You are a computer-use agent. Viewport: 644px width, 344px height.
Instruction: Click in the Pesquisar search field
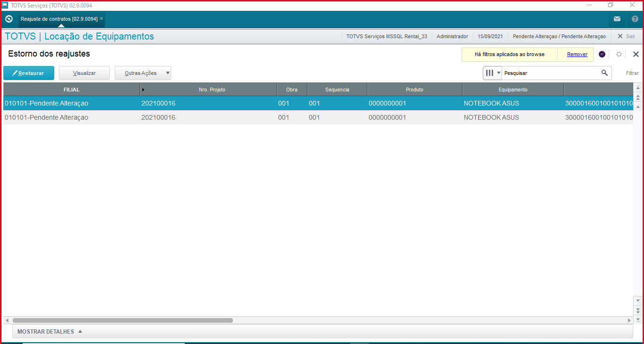coord(551,73)
